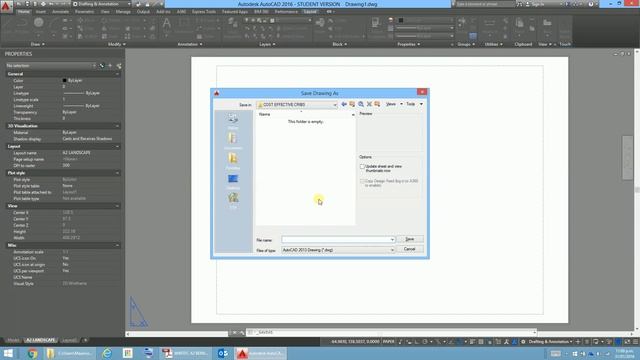This screenshot has height=360, width=640.
Task: Open Outlook from the taskbar
Action: 223,353
